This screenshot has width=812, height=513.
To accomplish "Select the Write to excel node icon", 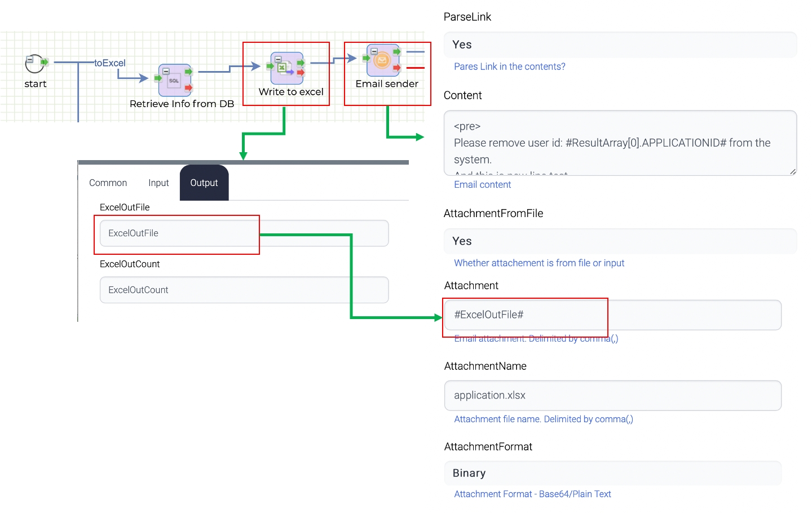I will click(x=286, y=68).
